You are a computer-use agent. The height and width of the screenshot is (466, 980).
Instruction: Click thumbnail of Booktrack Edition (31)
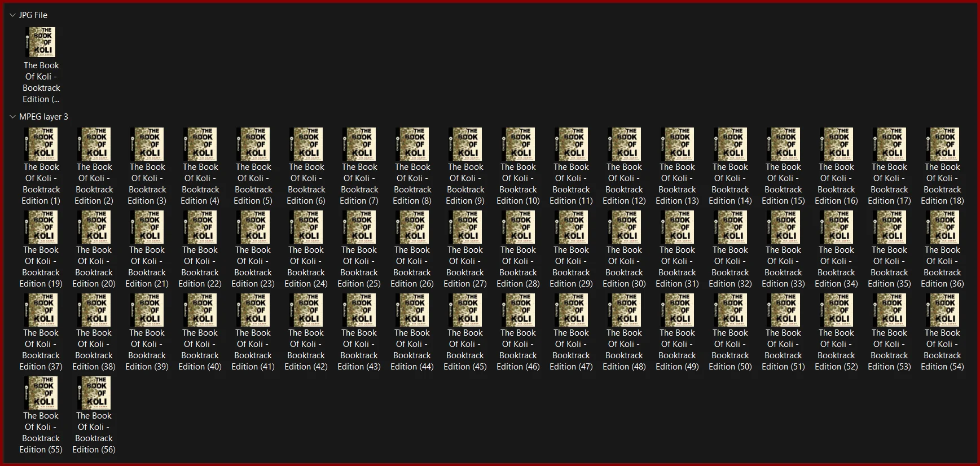(678, 227)
